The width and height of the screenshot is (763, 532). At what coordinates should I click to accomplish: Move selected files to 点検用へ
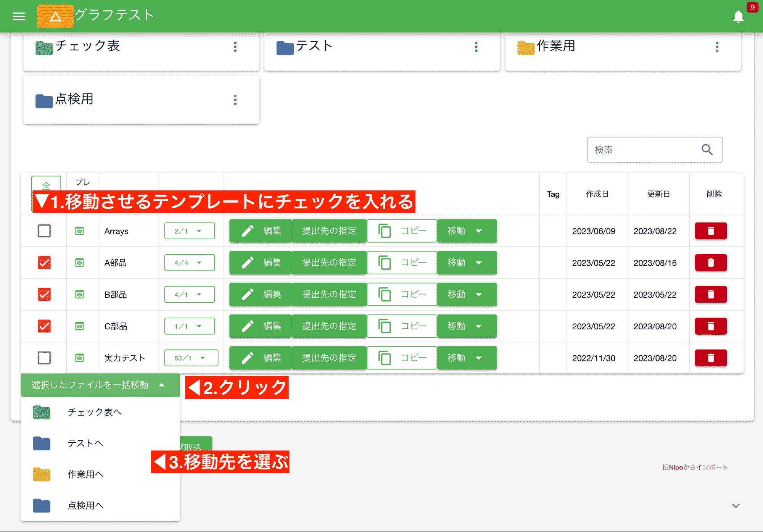[x=100, y=505]
